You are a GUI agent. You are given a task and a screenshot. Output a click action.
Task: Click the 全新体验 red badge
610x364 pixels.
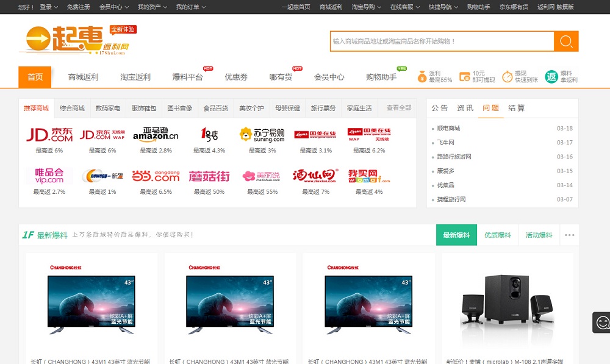tap(123, 29)
